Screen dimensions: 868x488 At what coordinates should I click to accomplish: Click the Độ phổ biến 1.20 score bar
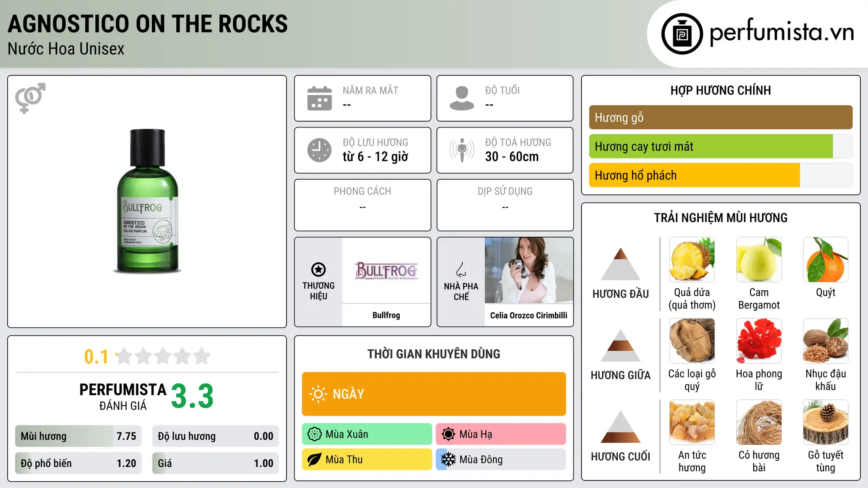coord(78,463)
